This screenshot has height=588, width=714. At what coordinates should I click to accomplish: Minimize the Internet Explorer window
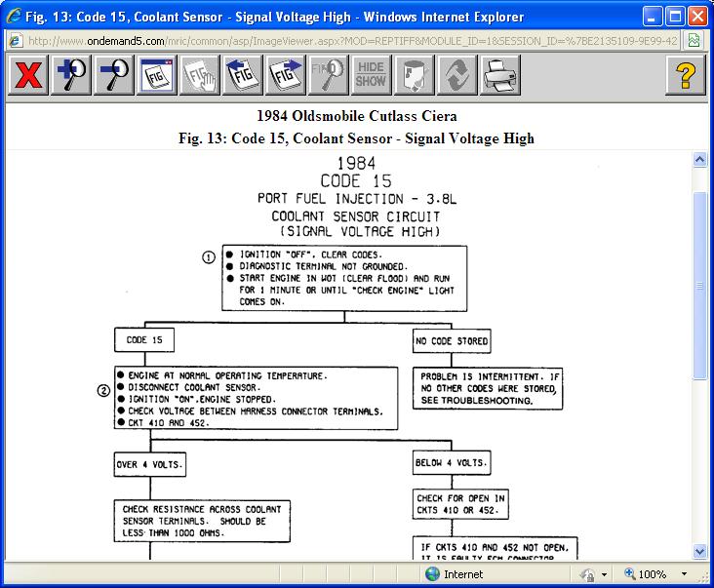[653, 17]
